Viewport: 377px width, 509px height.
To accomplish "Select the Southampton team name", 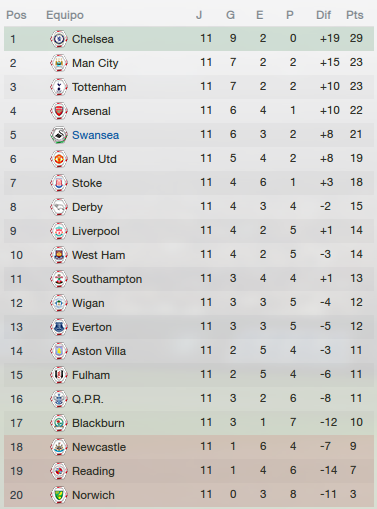I will click(x=107, y=279).
